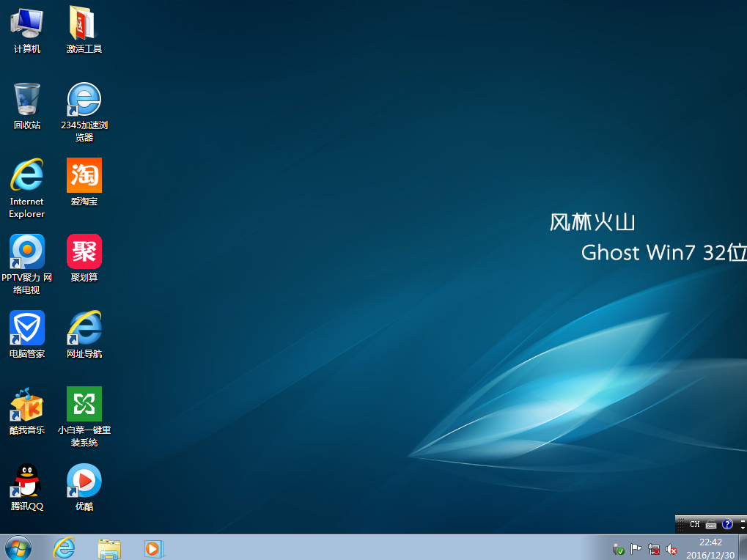Select the 聚划算 desktop icon
This screenshot has width=747, height=560.
[84, 258]
